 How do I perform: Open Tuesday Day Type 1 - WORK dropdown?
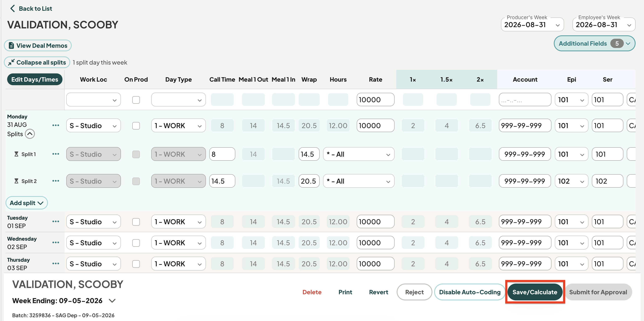pos(179,222)
